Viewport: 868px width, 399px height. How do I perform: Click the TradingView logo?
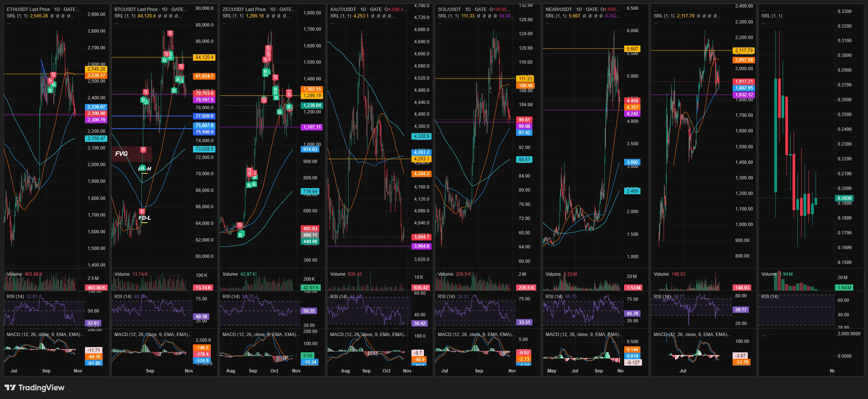(x=35, y=388)
